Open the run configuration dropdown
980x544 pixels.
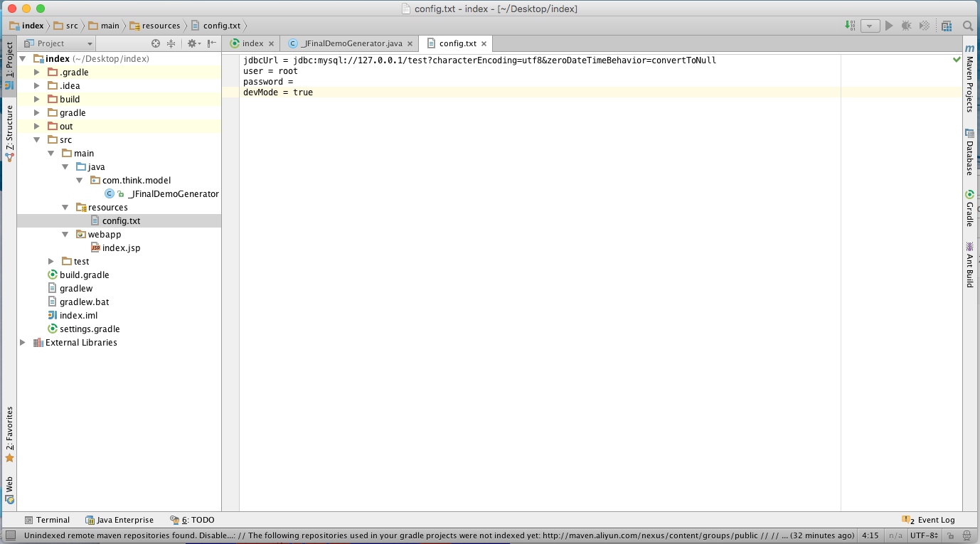point(870,26)
